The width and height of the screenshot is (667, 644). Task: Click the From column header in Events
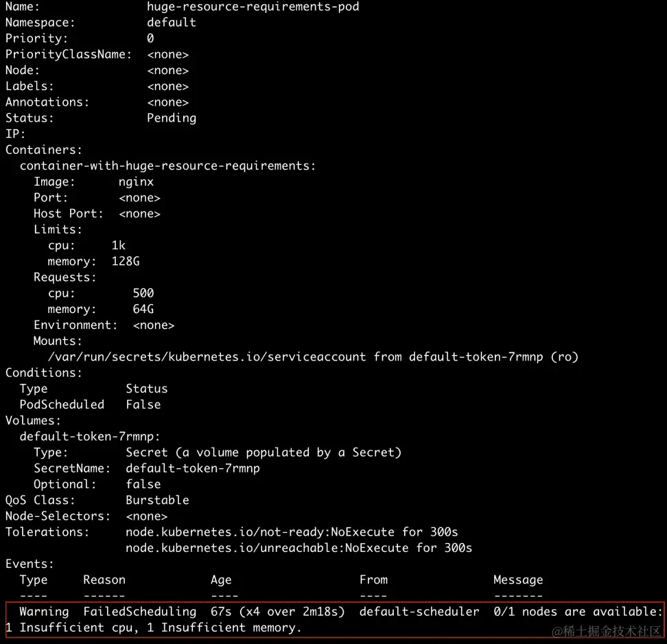pyautogui.click(x=373, y=579)
